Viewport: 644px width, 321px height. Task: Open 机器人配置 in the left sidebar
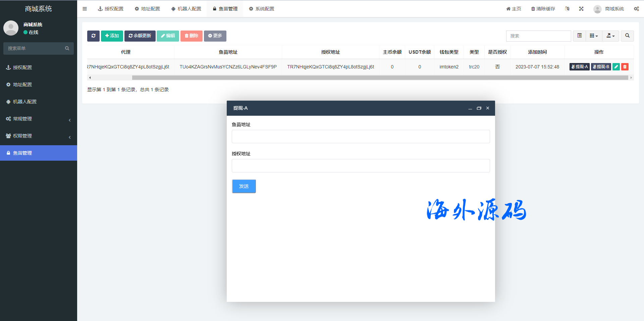tap(25, 102)
